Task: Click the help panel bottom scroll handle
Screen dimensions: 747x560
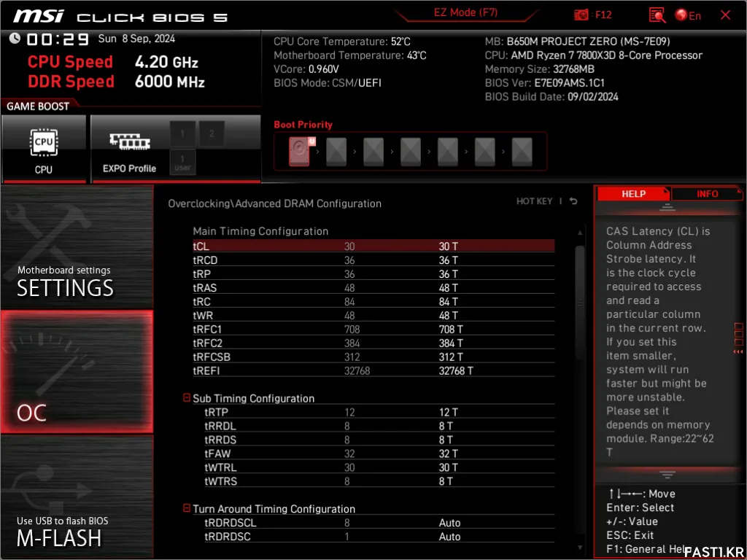Action: (x=667, y=474)
